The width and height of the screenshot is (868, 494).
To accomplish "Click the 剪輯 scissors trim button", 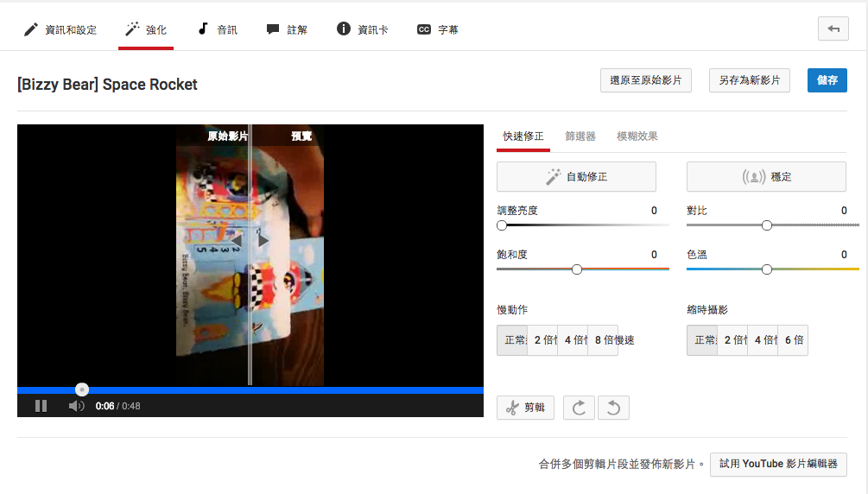I will 525,408.
